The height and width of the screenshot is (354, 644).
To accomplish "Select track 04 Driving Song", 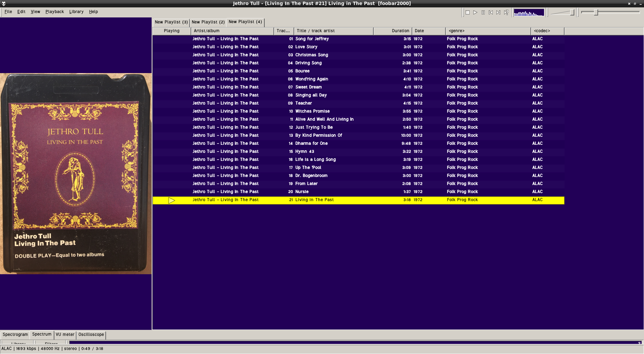I will pos(358,63).
